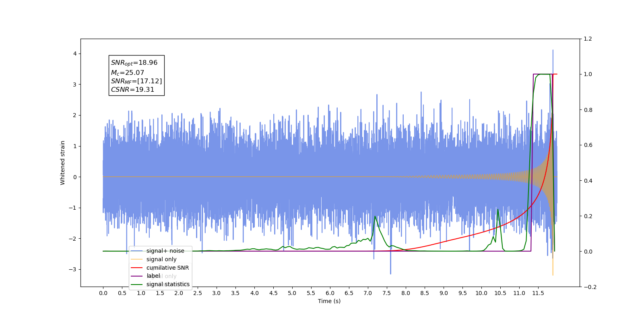The image size is (644, 322).
Task: Click the left y-axis tick label 4
Action: click(x=75, y=54)
